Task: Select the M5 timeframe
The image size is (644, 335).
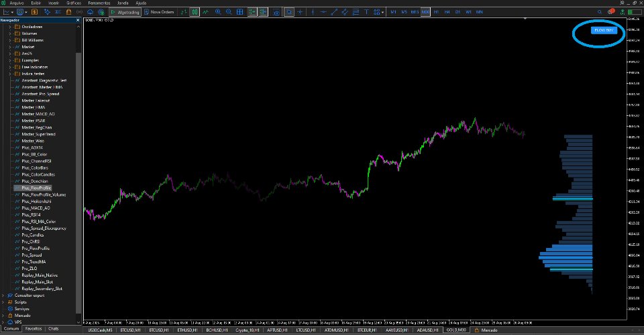Action: point(404,12)
